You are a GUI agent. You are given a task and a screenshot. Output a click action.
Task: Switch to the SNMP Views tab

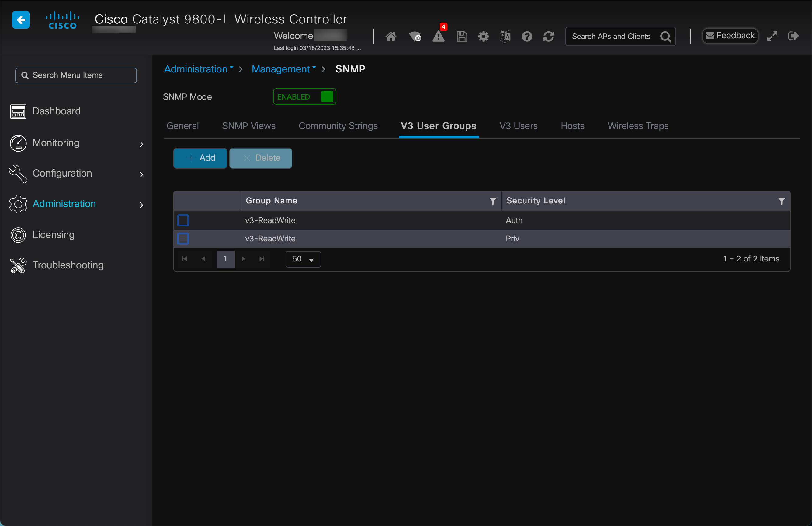(249, 126)
